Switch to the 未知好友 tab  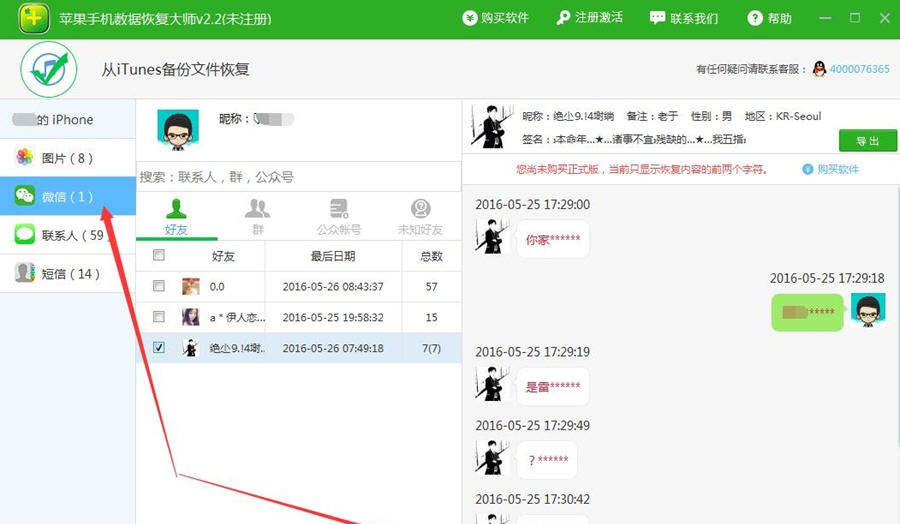coord(420,217)
